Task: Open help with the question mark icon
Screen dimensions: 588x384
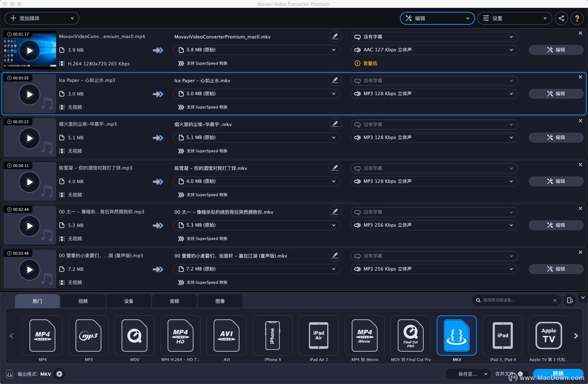Action: 577,18
